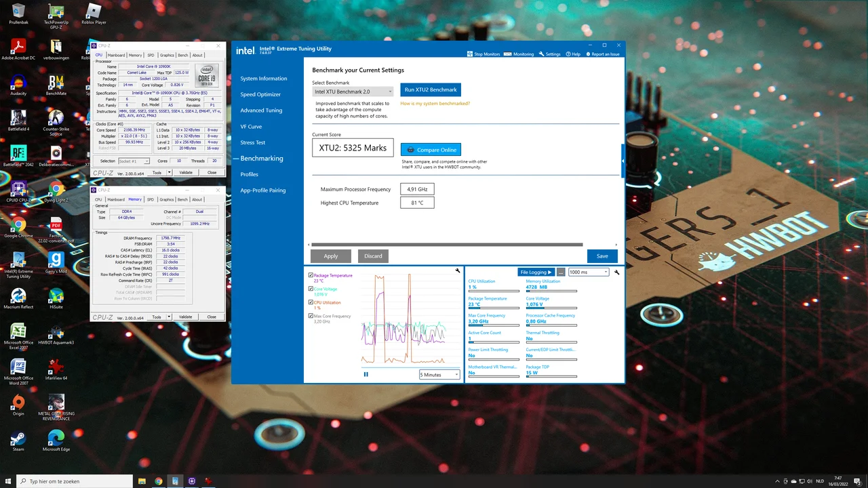Viewport: 868px width, 488px height.
Task: Open the Stop Monitors option in XTU header
Action: click(x=484, y=54)
